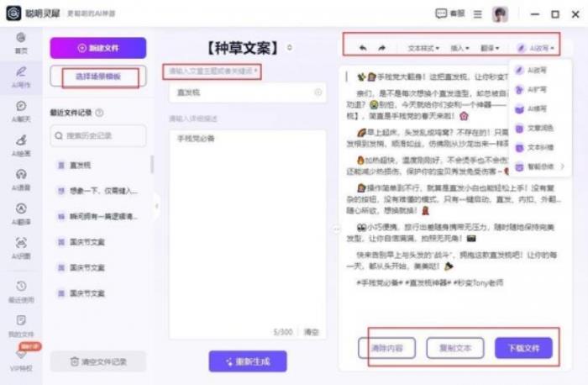Open 我的文件 in the sidebar
Viewport: 588px width, 385px height.
click(x=21, y=326)
